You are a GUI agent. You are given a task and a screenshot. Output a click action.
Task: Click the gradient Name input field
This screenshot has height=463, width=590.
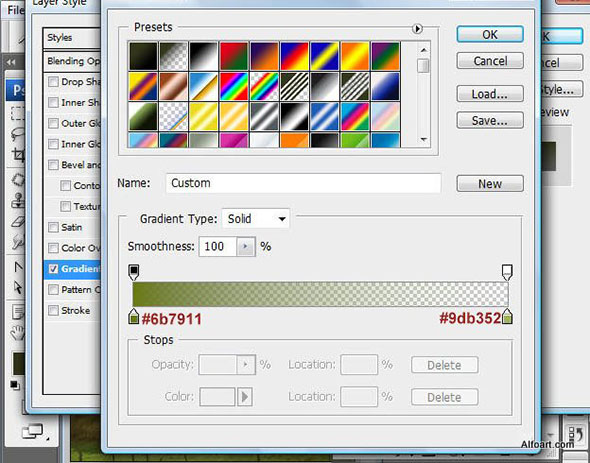[303, 183]
